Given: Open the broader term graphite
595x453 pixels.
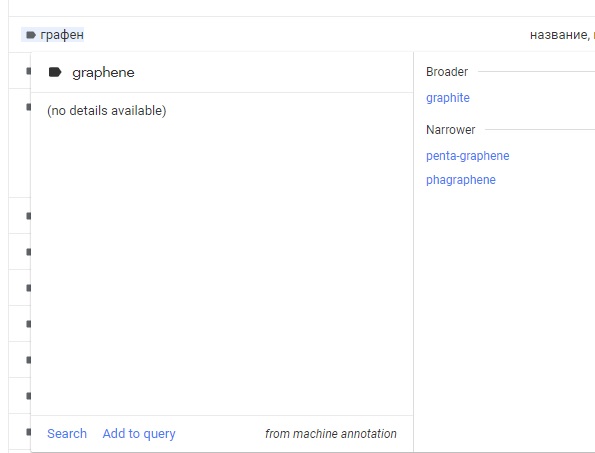Looking at the screenshot, I should [448, 98].
